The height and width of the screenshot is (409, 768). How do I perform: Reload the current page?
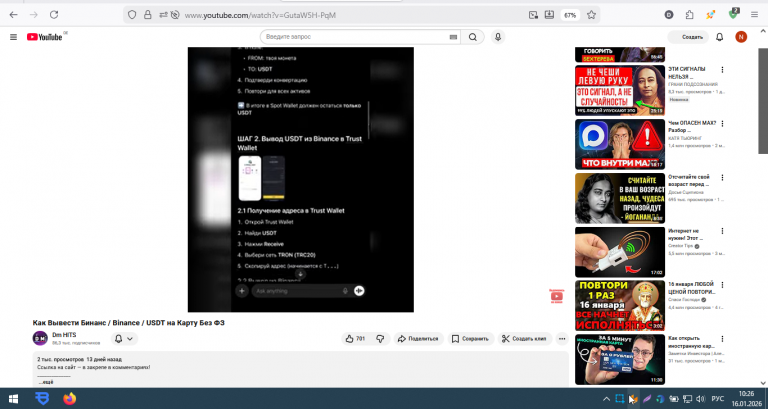[54, 15]
